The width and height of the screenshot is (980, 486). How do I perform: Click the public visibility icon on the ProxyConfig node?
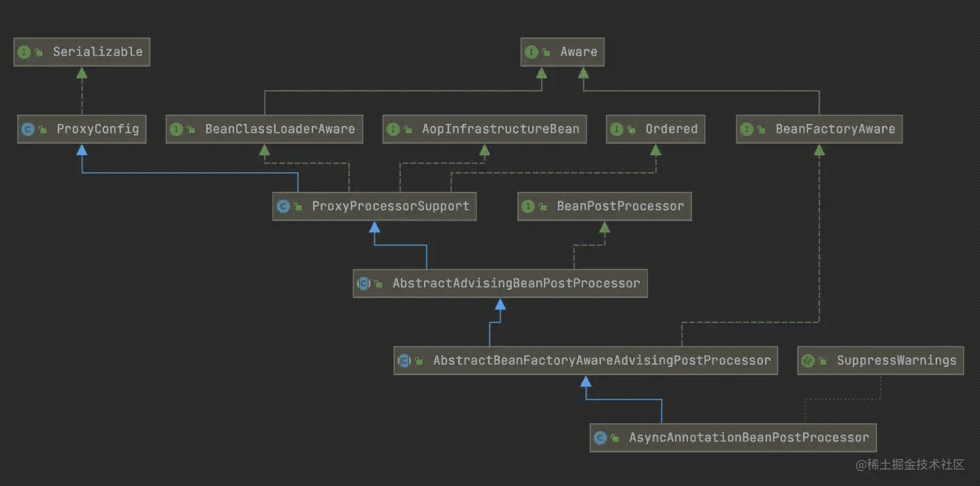(44, 129)
